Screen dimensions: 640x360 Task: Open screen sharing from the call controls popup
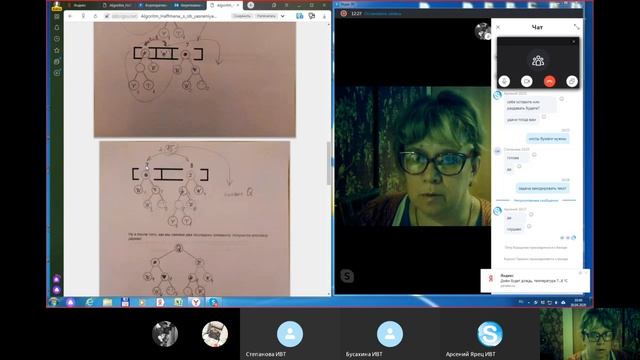tap(572, 81)
